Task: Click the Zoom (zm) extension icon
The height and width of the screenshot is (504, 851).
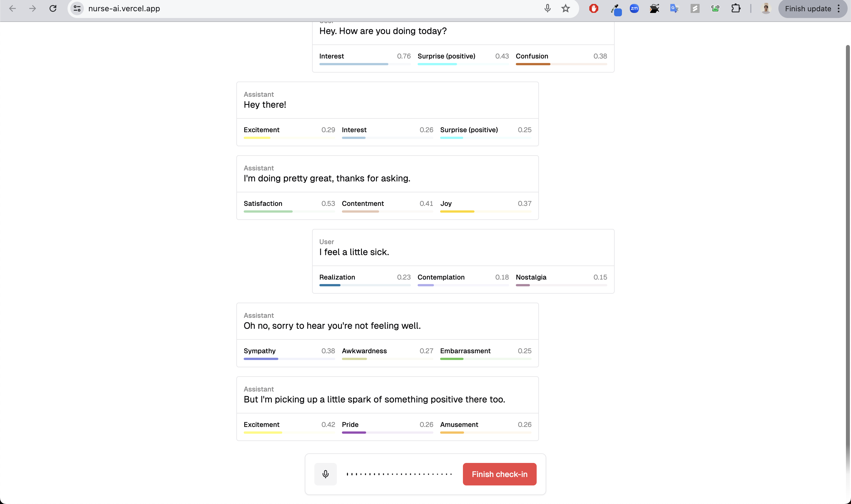Action: 634,8
